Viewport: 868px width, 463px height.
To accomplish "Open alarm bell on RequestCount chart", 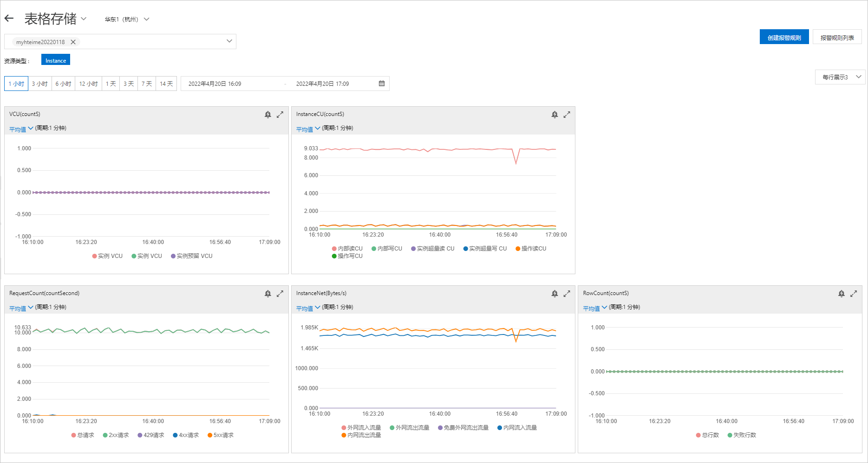I will [x=268, y=294].
